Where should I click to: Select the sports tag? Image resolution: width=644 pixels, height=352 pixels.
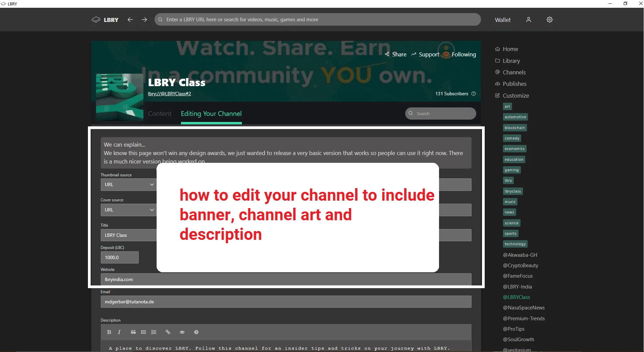pos(510,233)
